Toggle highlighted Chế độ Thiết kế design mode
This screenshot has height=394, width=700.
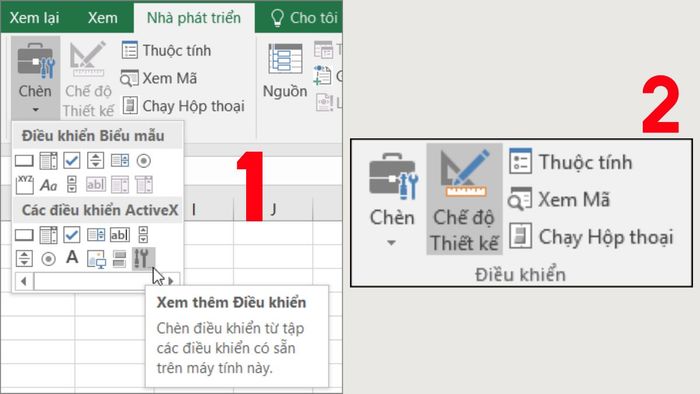tap(464, 199)
